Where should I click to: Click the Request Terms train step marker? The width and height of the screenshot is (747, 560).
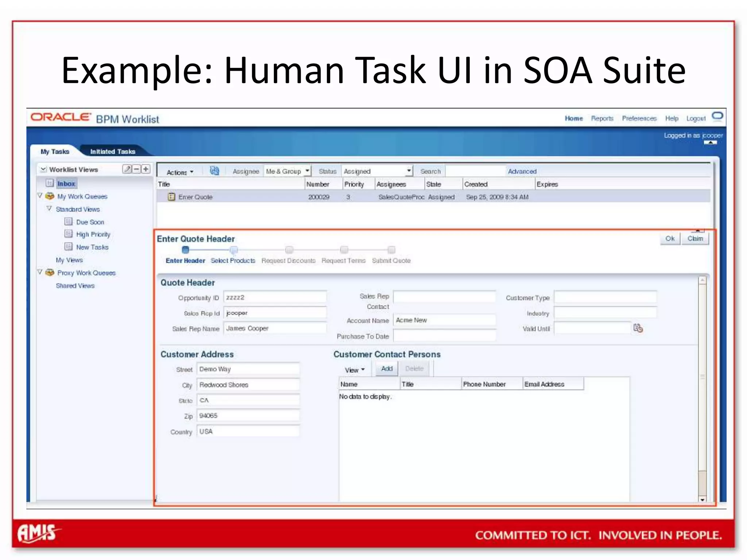(344, 250)
